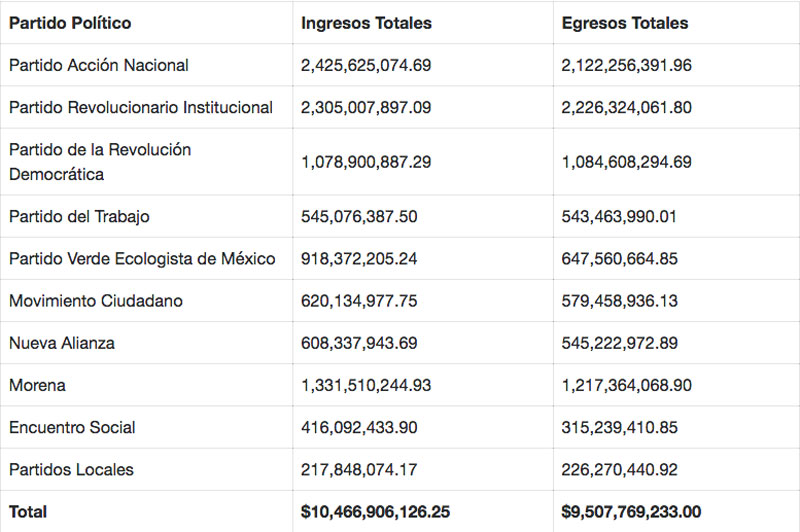
Task: Click total income value $10,466,906,126.25
Action: click(x=375, y=512)
